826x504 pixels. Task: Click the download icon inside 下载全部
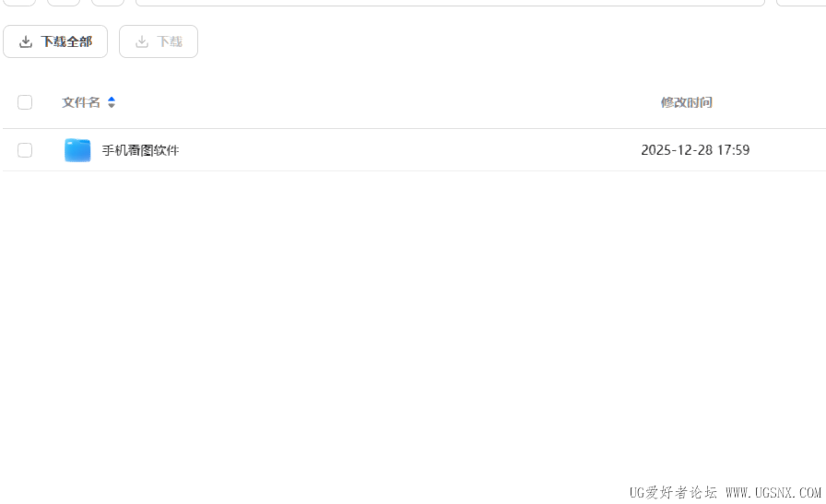(25, 41)
